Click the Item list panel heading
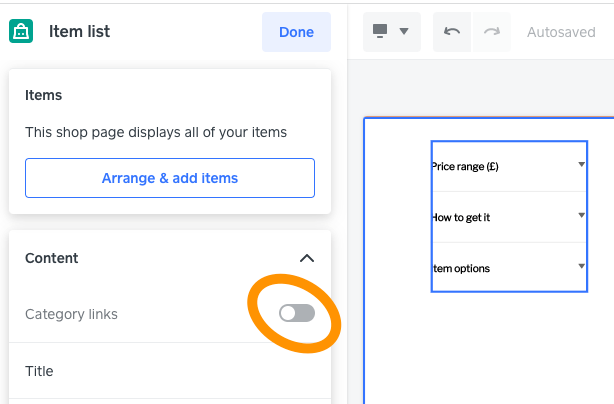 point(79,32)
